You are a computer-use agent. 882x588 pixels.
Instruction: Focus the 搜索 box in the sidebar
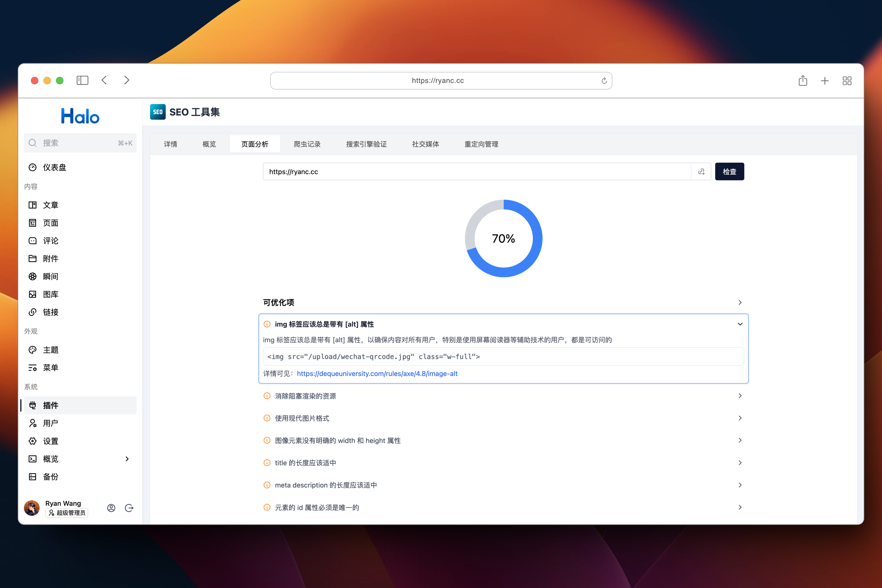coord(80,143)
